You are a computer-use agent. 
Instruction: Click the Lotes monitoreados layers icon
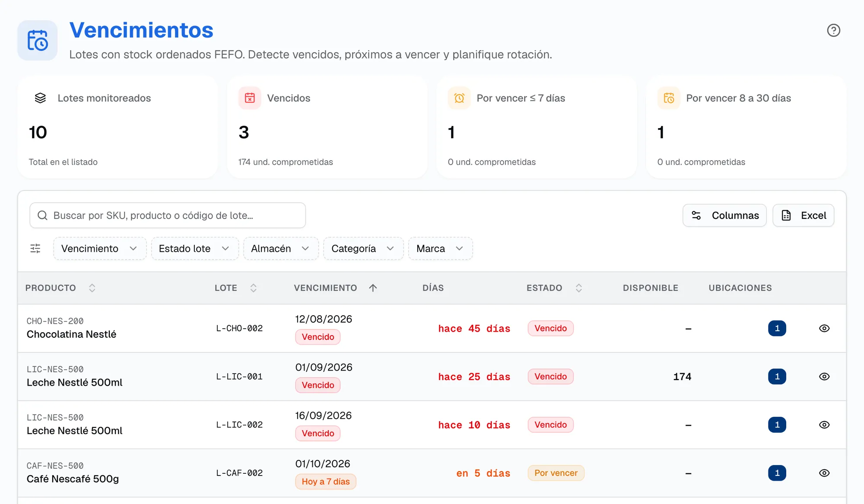point(40,98)
